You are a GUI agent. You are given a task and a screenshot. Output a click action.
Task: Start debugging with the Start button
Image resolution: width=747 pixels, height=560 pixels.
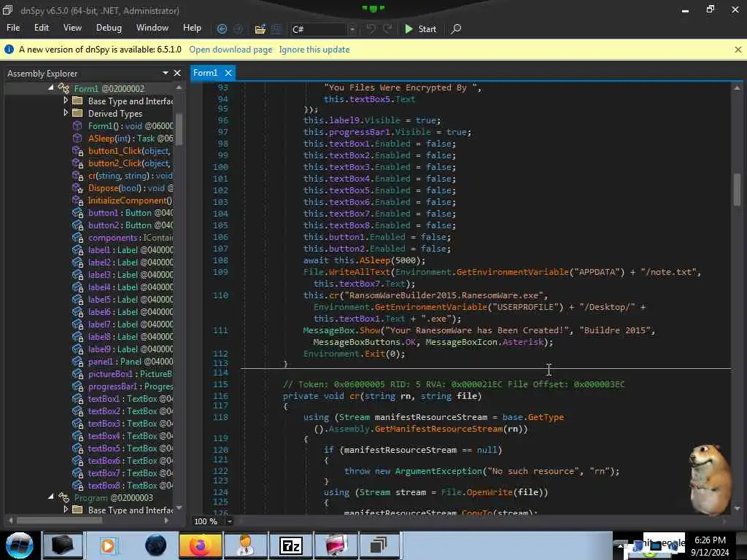[x=421, y=29]
